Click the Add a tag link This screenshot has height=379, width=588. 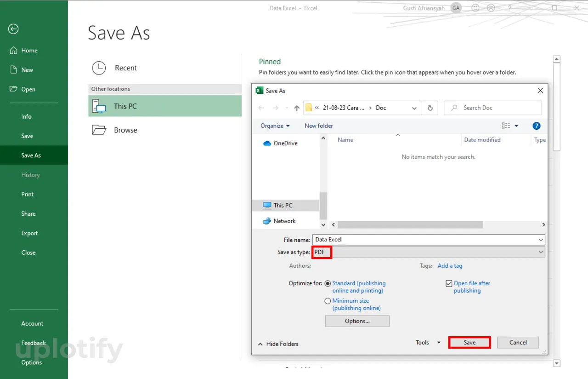(x=450, y=265)
